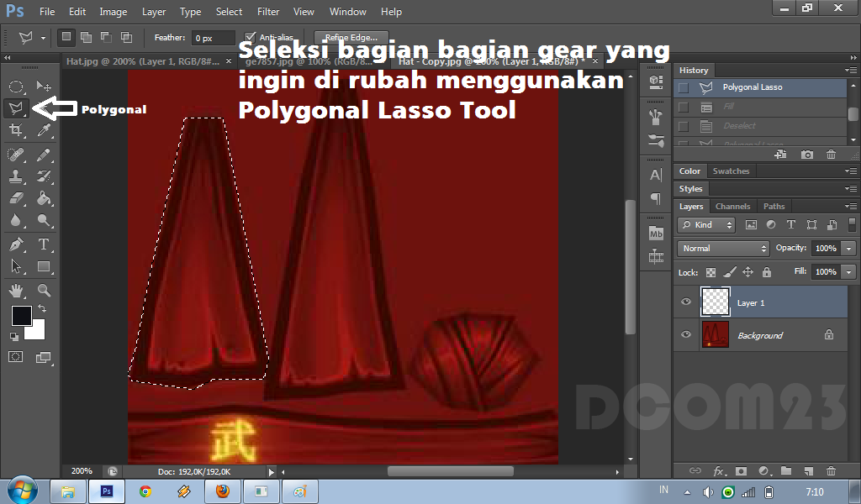The height and width of the screenshot is (504, 861).
Task: Set history brush source to Deselect state
Action: 683,127
